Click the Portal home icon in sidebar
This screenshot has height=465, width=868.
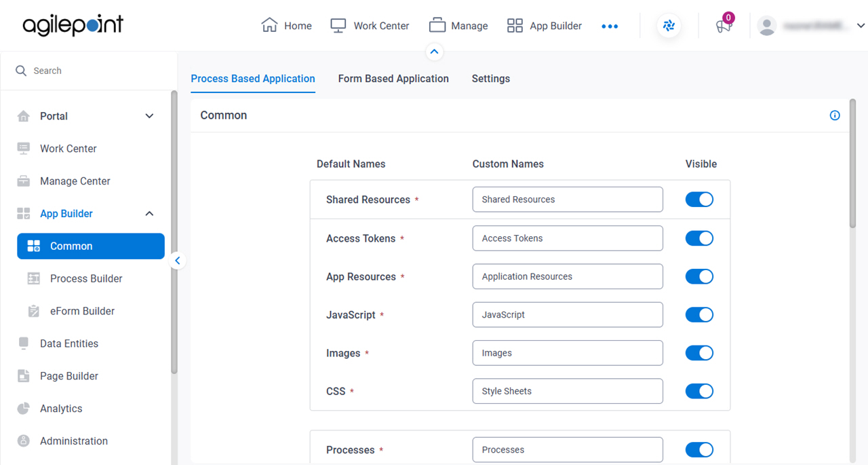pyautogui.click(x=24, y=116)
